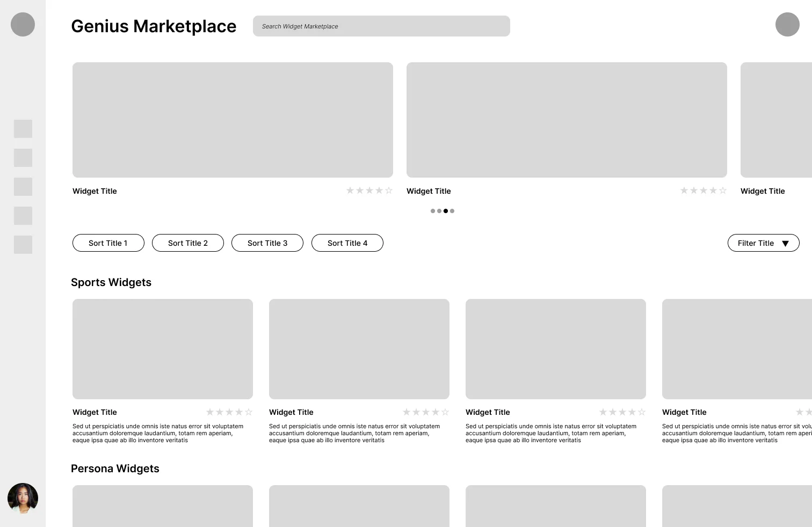Rate first featured widget via its stars

coord(369,191)
